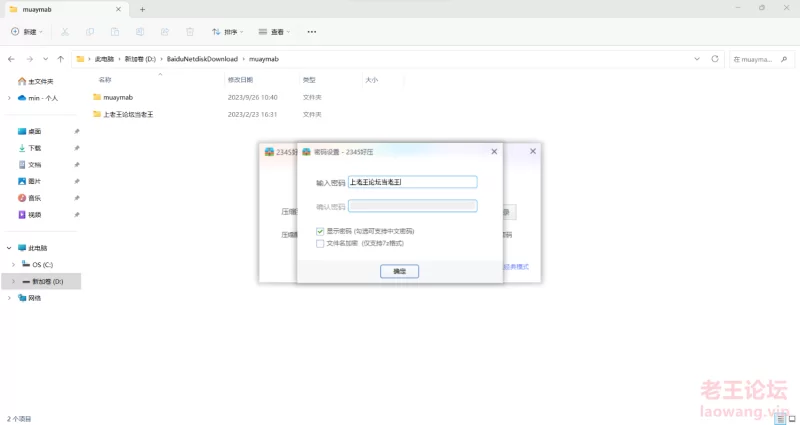Click the Up arrow navigation icon

click(61, 59)
